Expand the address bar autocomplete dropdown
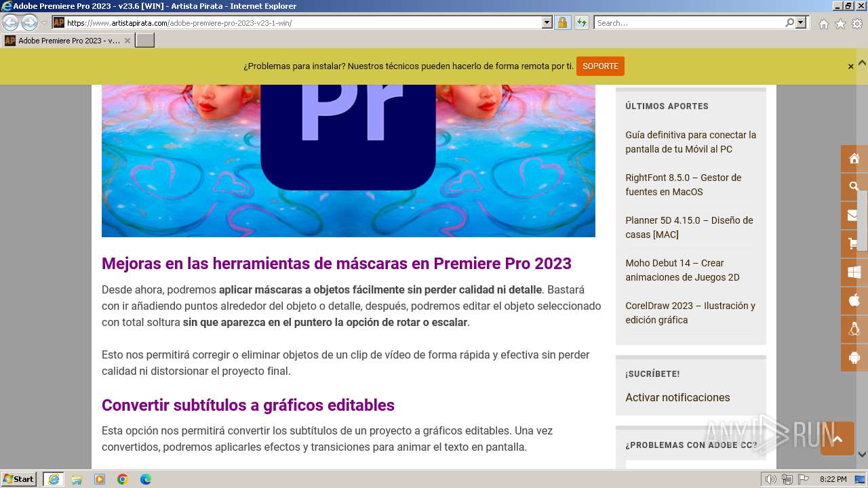Screen dimensions: 868x488 tap(547, 23)
